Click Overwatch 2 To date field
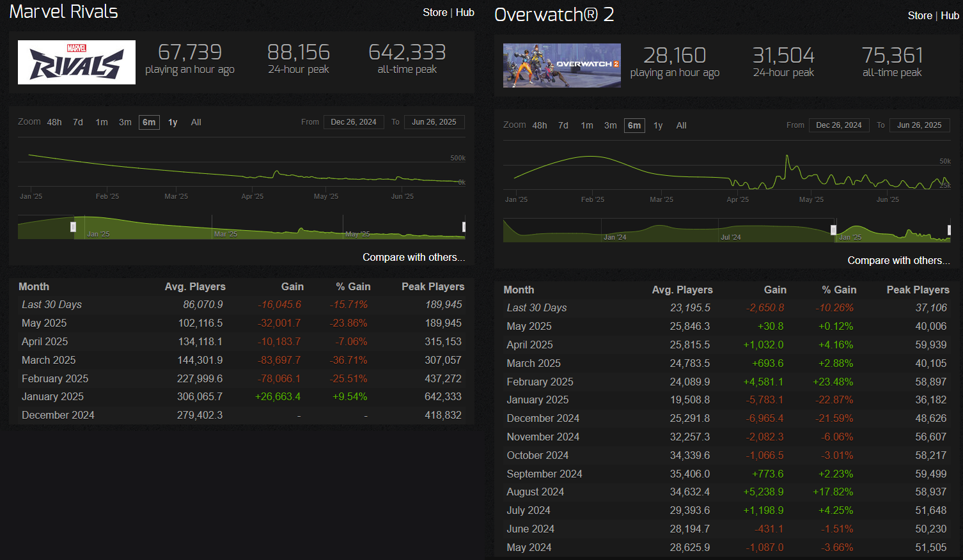 point(920,125)
